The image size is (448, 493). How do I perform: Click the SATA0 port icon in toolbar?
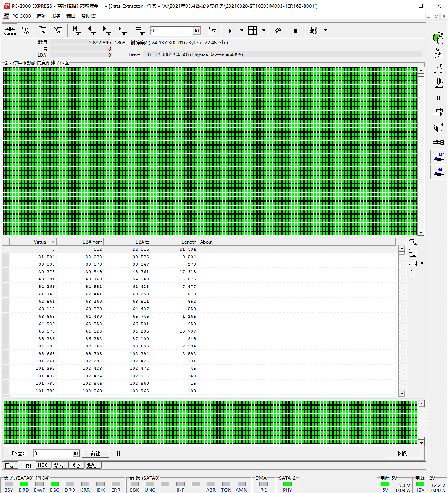(x=9, y=31)
